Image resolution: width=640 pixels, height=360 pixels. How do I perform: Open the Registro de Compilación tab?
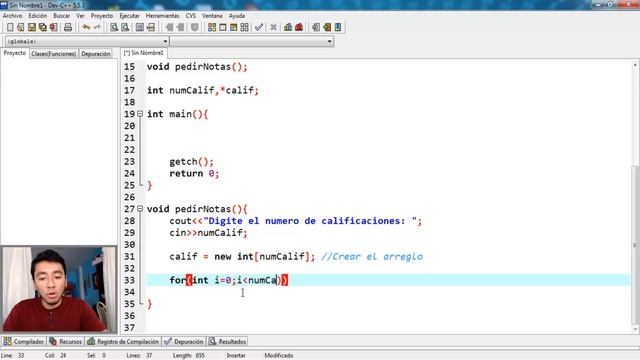point(123,342)
